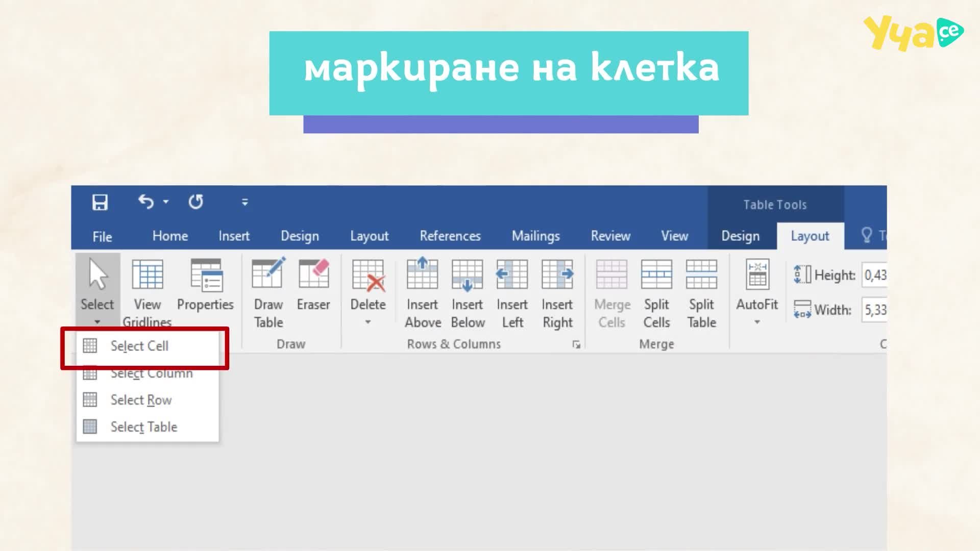The height and width of the screenshot is (551, 980).
Task: Click the Save icon in quick access toolbar
Action: (x=100, y=203)
